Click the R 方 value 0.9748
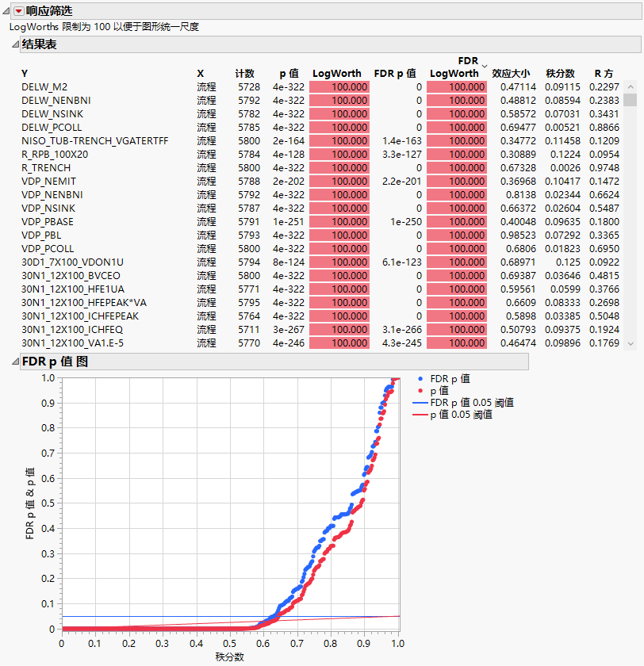644x666 pixels. (x=604, y=168)
